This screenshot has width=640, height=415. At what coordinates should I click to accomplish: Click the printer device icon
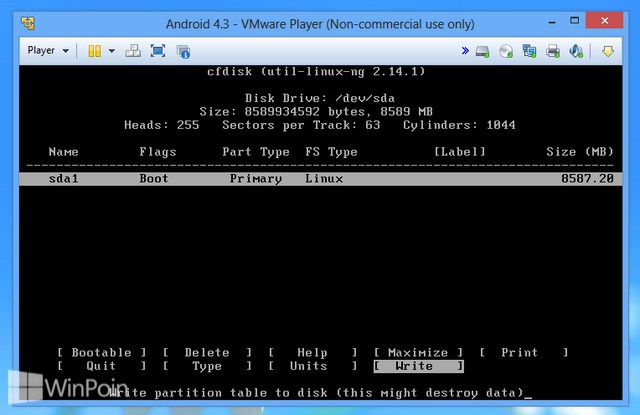coord(553,51)
